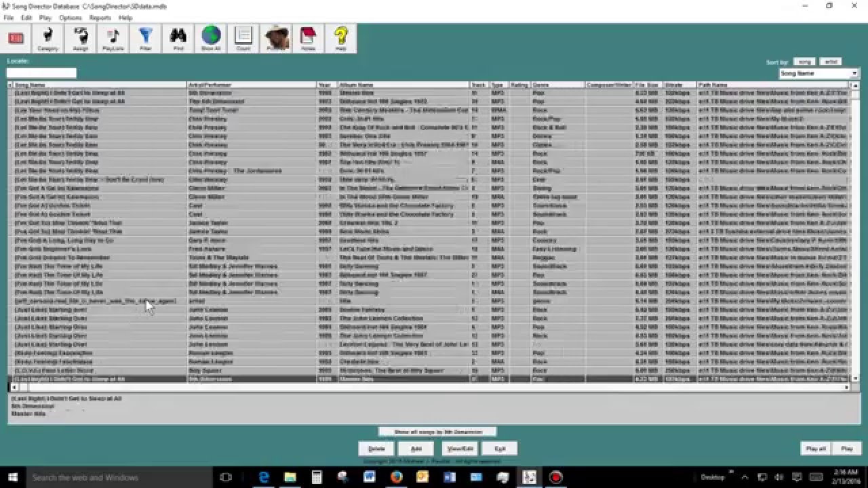
Task: Open the Reports menu
Action: coord(100,18)
